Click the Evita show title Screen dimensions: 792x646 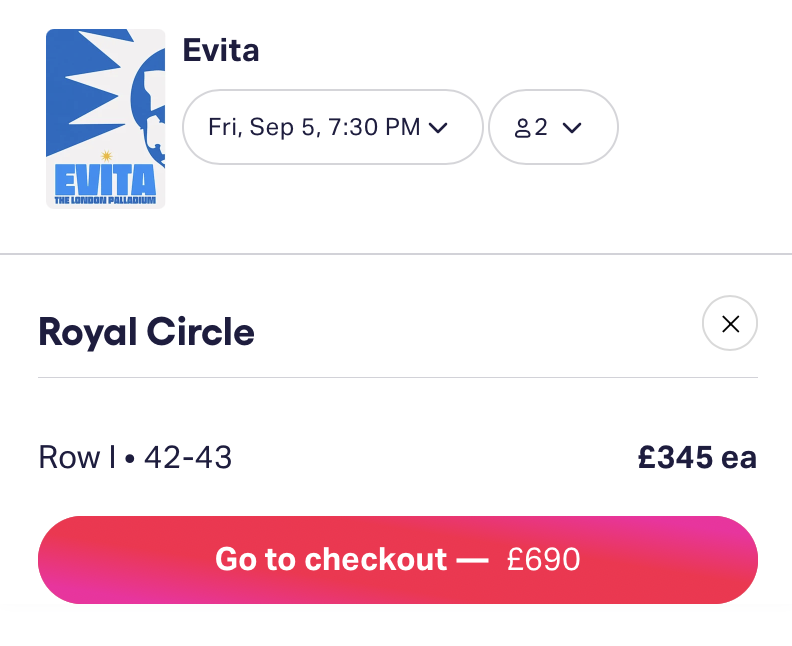click(221, 50)
